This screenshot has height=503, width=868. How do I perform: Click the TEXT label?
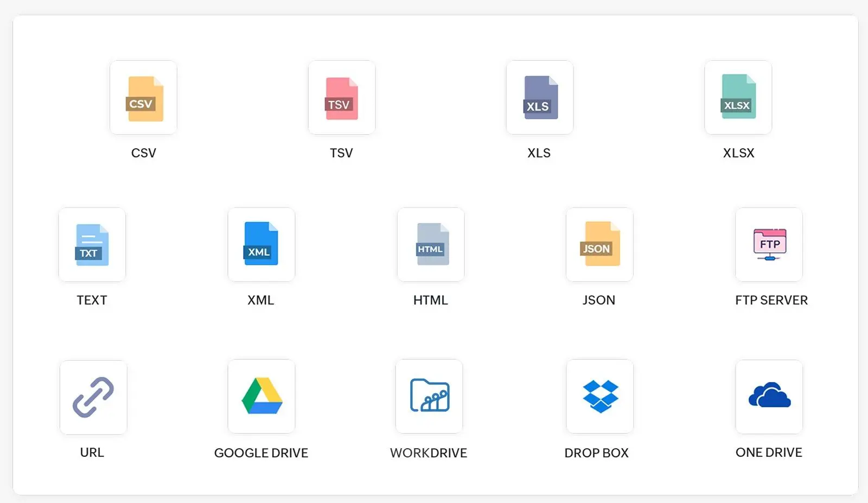click(x=92, y=300)
